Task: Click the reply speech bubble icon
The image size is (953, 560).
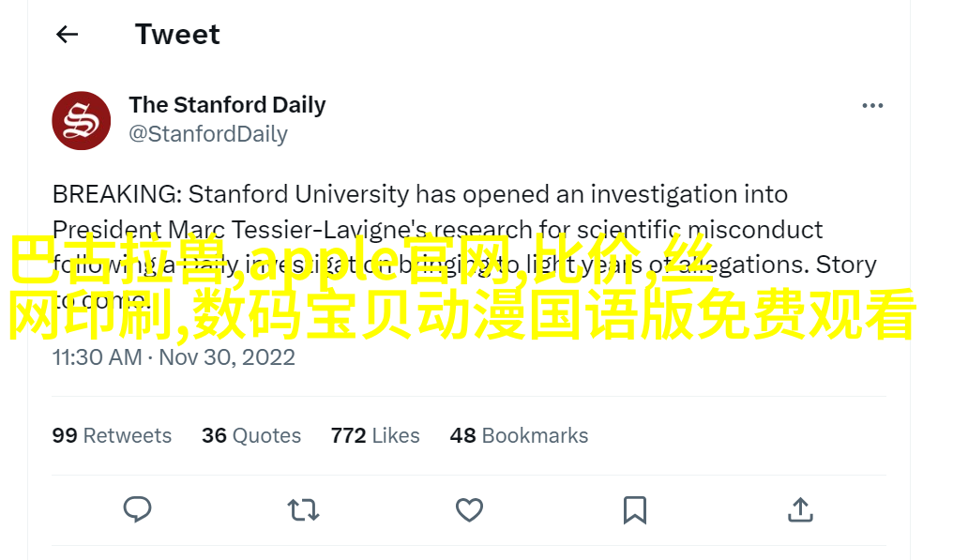Action: point(137,509)
